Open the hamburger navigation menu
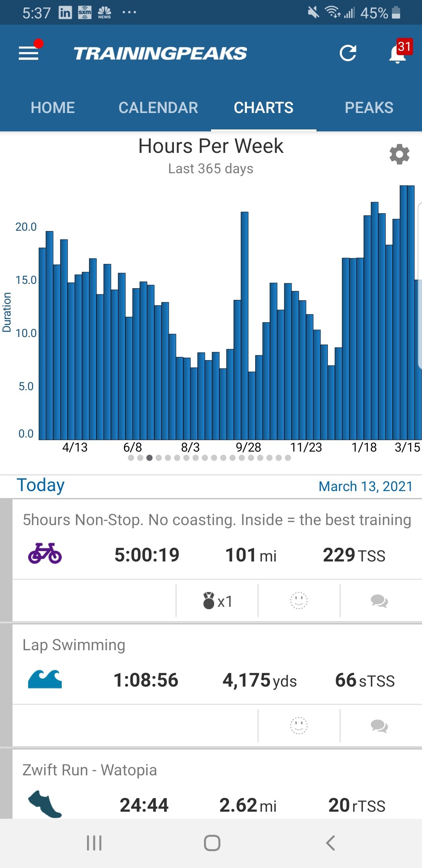Screen dimensions: 422x868 [x=29, y=53]
